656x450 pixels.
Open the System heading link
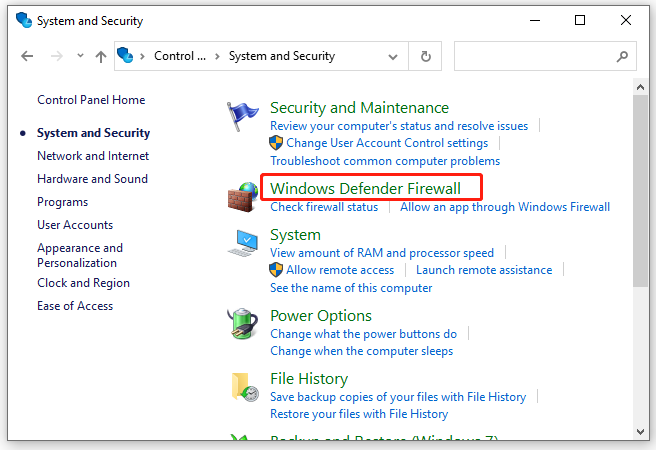pyautogui.click(x=295, y=235)
